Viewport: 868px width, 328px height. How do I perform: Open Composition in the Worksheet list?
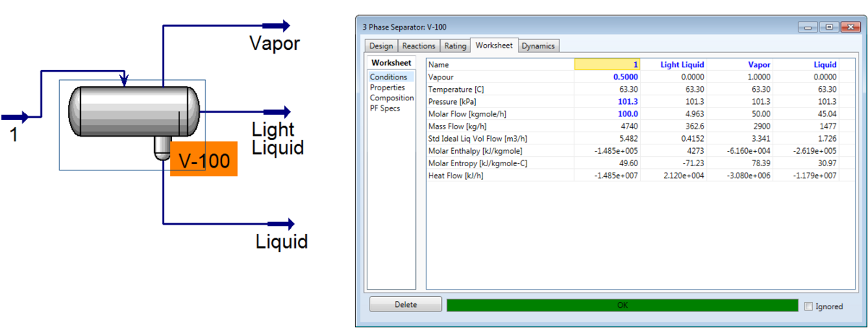pos(391,98)
